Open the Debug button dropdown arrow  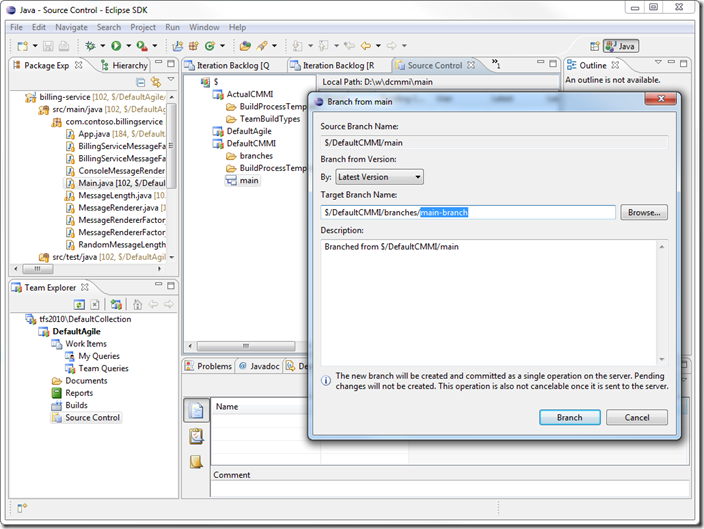[x=102, y=46]
